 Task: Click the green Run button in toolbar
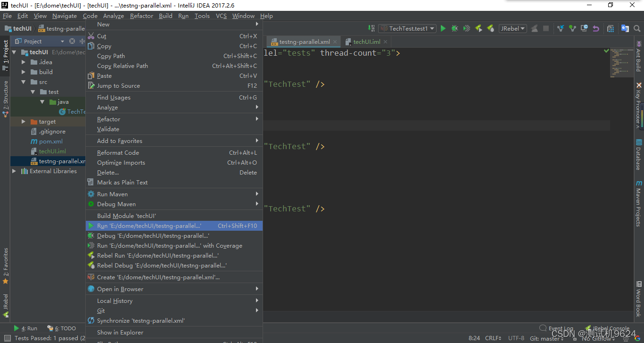[x=443, y=28]
